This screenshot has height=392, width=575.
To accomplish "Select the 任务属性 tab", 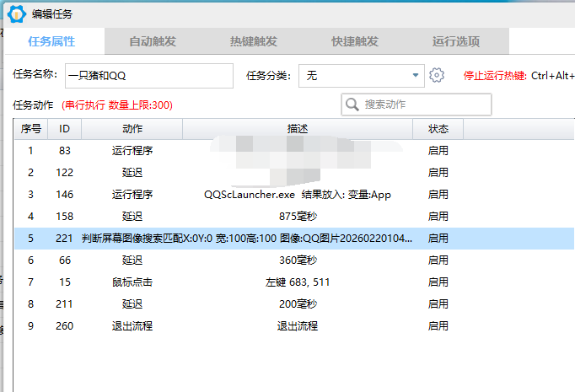I will [x=51, y=41].
